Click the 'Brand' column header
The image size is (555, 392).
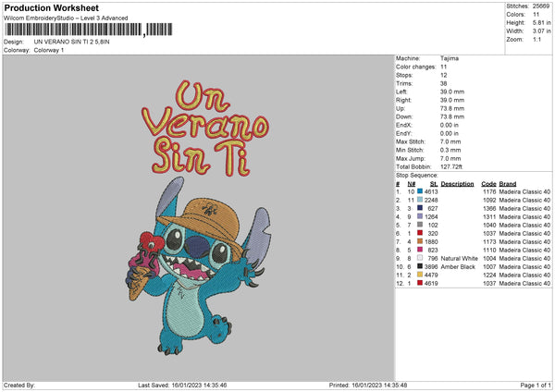(508, 184)
